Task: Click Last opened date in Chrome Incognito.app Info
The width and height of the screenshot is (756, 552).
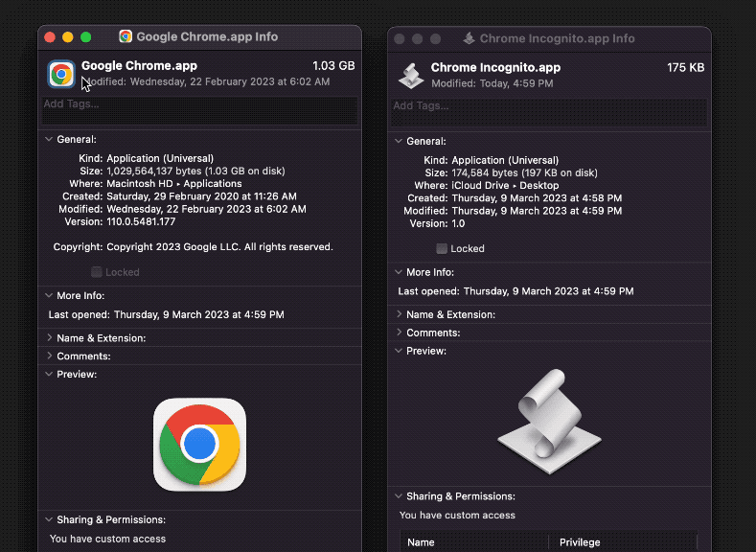Action: tap(549, 291)
